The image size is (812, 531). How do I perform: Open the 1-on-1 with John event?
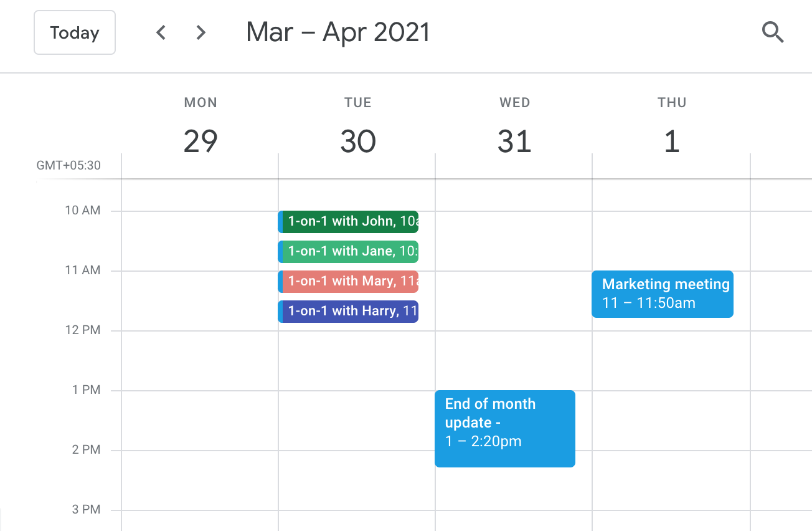350,221
